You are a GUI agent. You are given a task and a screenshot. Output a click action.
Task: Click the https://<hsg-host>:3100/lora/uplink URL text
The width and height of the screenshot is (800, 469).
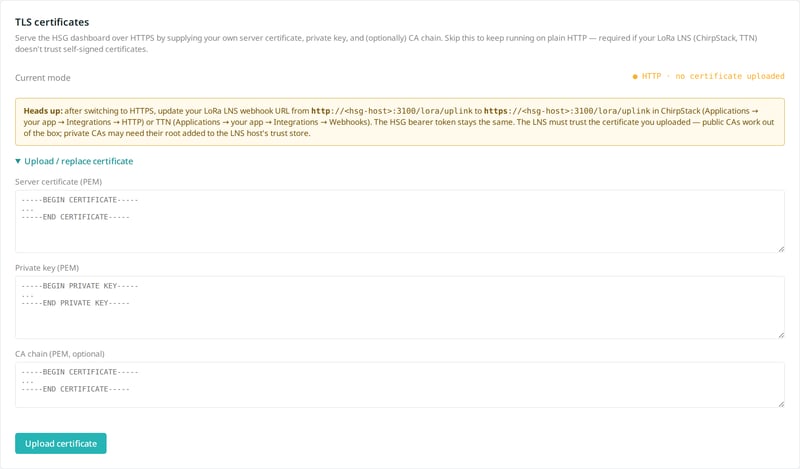(x=567, y=111)
